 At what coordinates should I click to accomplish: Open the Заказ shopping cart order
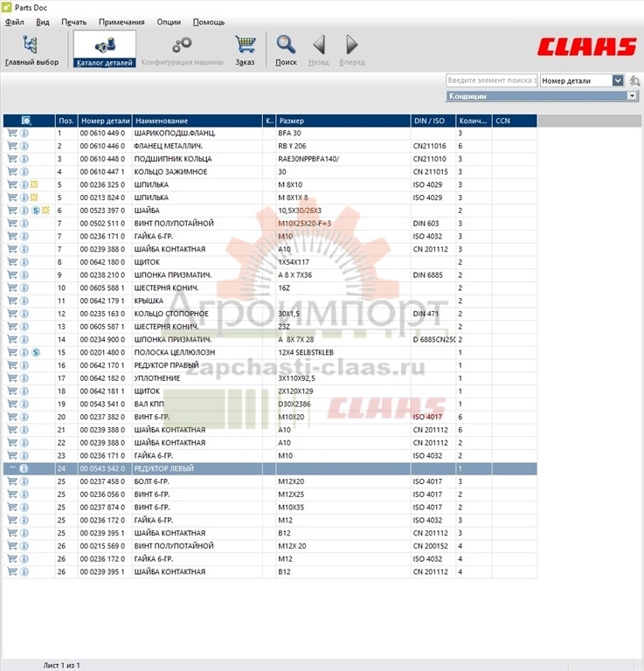245,51
